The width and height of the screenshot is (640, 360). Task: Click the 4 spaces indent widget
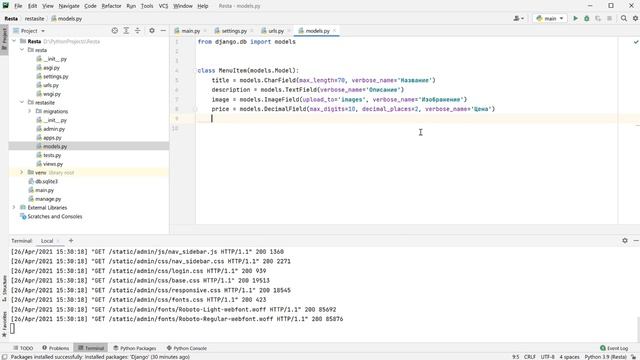point(569,357)
